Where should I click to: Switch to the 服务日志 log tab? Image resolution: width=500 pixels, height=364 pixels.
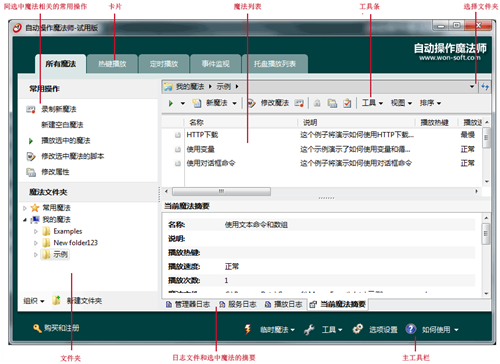(238, 304)
